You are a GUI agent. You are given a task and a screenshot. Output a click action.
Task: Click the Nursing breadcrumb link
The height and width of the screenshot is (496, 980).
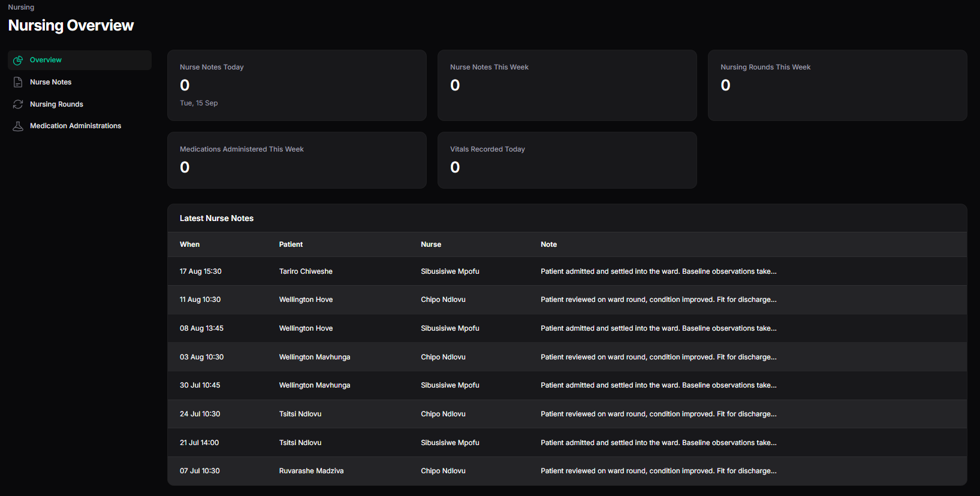[21, 7]
